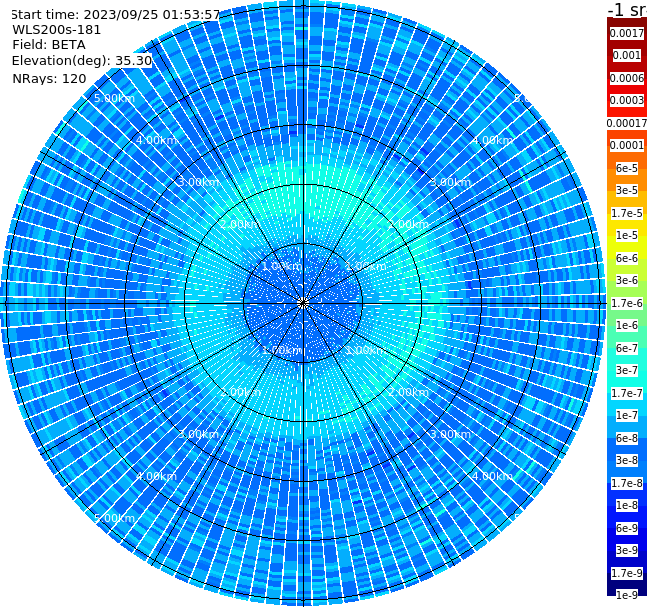Select the upper-right 4.00km range ring label
Image resolution: width=647 pixels, height=607 pixels.
(x=492, y=140)
